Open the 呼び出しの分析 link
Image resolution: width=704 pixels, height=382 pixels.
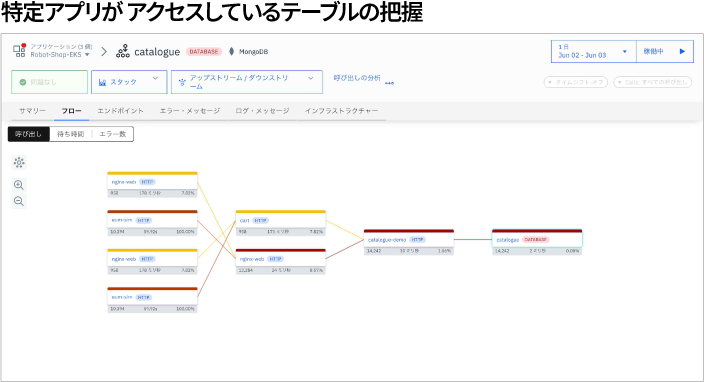pos(357,78)
